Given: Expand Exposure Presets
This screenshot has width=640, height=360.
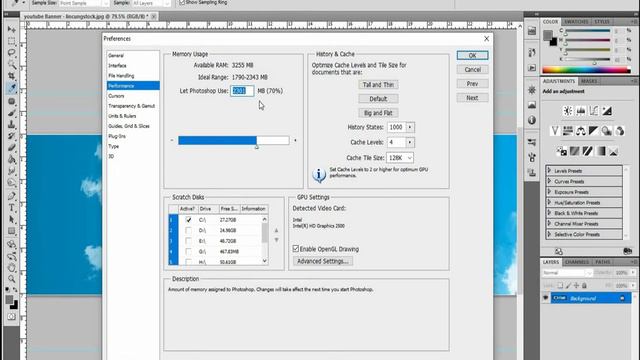Looking at the screenshot, I should (549, 192).
